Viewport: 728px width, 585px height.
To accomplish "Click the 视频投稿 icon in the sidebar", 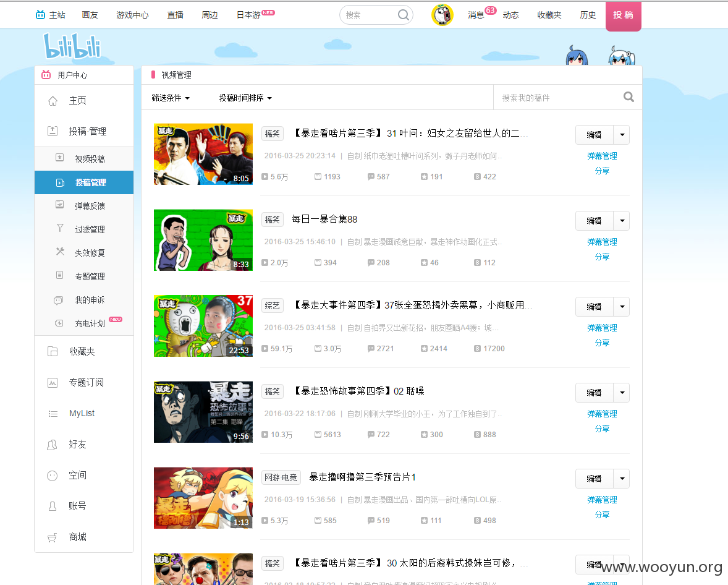I will pos(60,158).
